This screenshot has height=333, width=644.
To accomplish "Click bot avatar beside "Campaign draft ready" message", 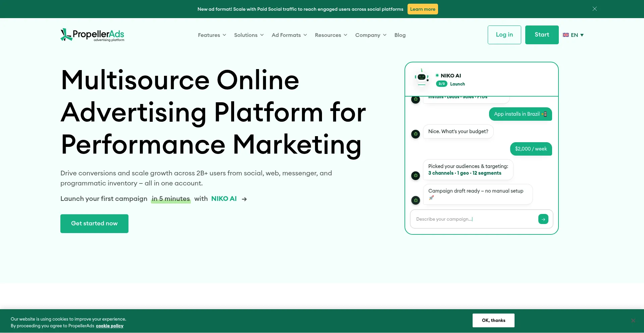I will 416,200.
